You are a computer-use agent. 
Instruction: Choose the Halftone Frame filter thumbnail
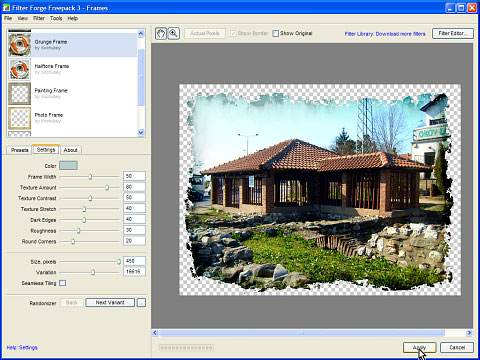(20, 69)
